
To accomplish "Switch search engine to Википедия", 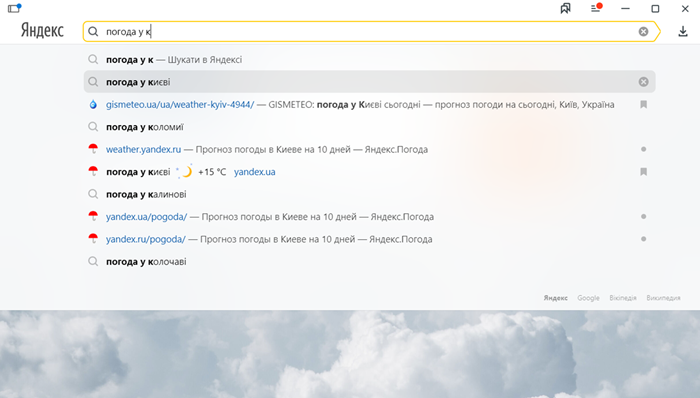I will pyautogui.click(x=663, y=298).
